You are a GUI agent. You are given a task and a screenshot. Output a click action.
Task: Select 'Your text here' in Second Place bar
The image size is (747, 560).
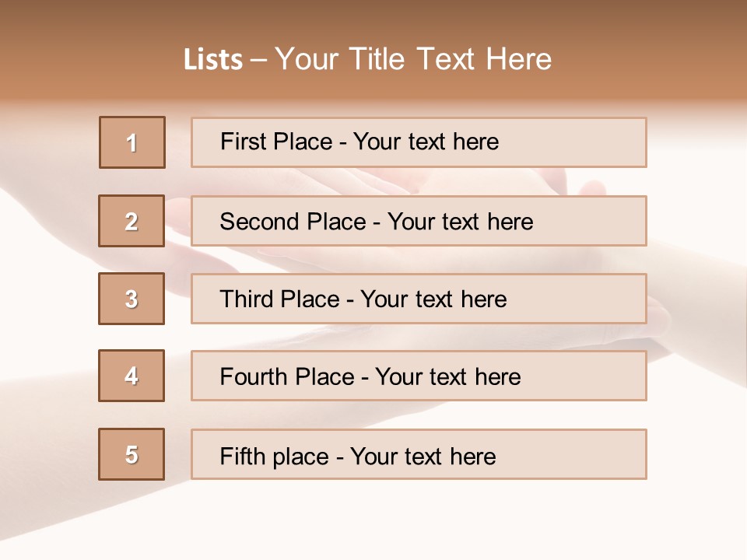tap(460, 222)
